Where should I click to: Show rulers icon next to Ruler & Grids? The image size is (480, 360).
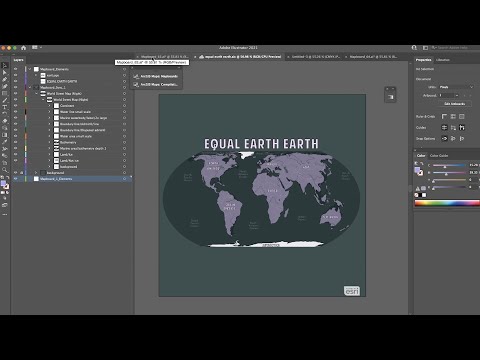[x=444, y=116]
